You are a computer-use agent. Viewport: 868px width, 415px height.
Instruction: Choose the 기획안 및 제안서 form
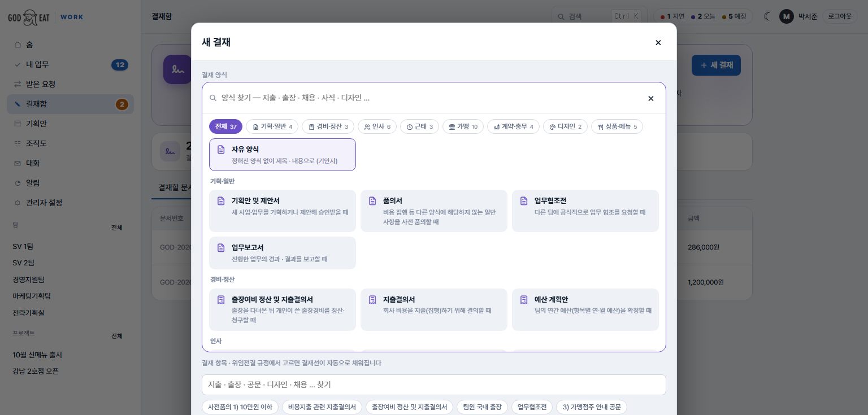click(x=283, y=211)
